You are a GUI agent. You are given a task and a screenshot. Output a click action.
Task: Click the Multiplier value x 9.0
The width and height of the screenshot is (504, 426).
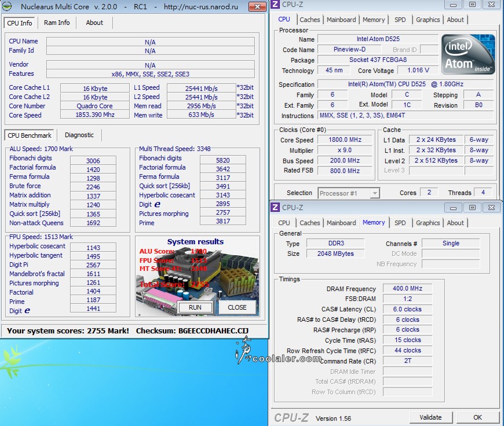[345, 150]
